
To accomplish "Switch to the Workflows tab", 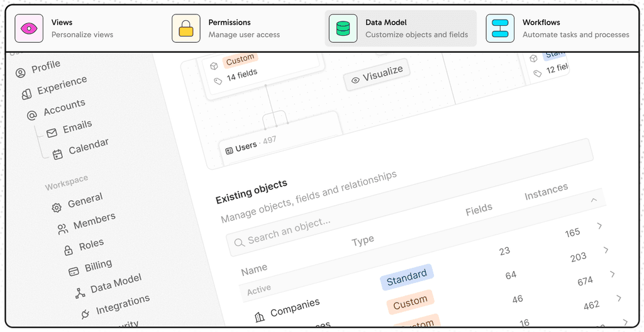I will click(x=558, y=28).
